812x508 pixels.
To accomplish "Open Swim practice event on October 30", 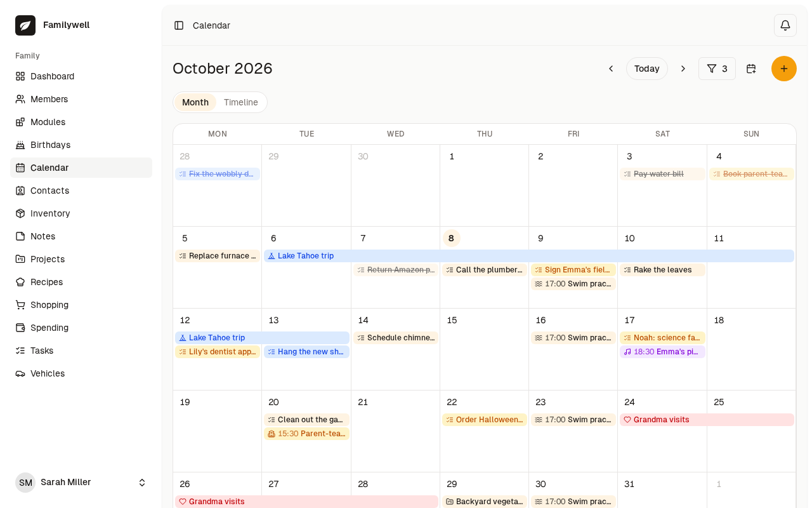I will pos(573,502).
